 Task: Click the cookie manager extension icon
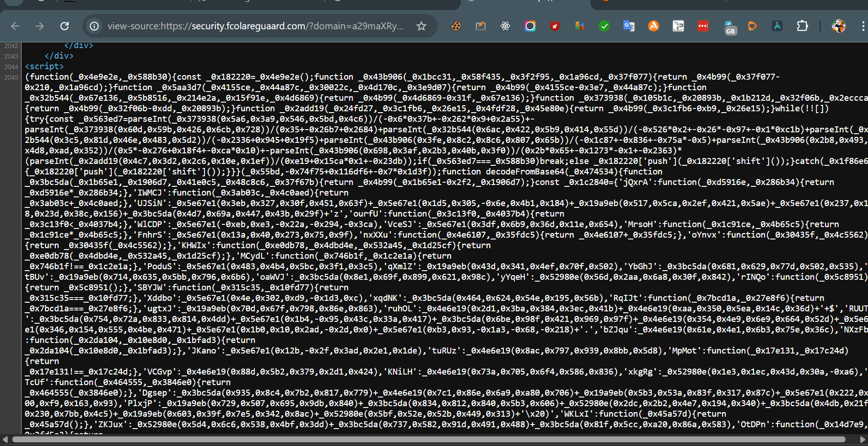[x=457, y=26]
